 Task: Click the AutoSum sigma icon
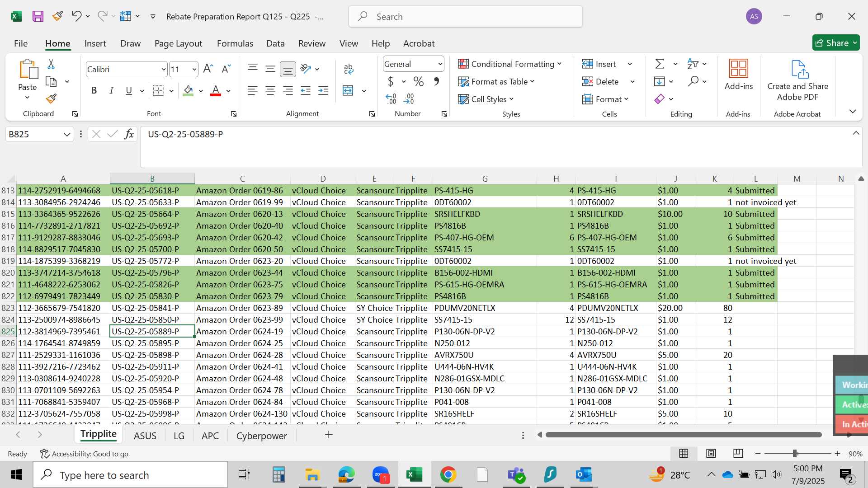[660, 64]
